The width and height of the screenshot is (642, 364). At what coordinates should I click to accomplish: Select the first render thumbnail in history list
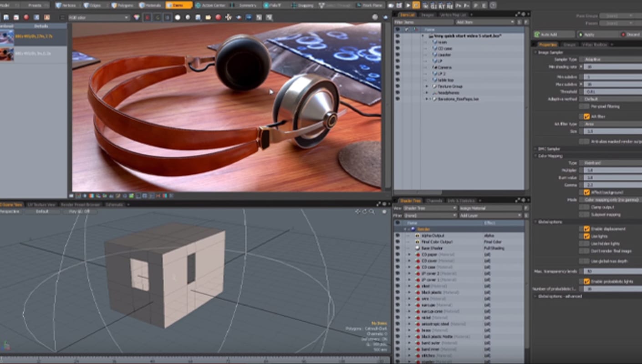[7, 37]
